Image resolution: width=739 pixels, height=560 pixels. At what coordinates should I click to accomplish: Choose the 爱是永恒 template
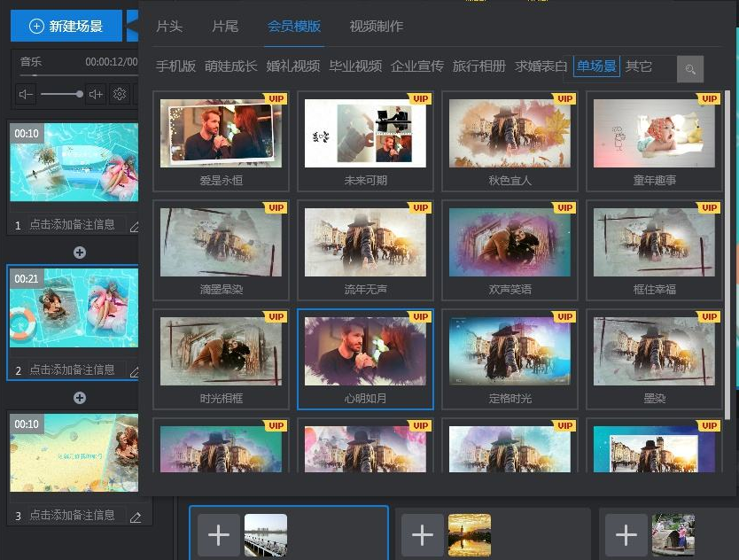tap(221, 141)
